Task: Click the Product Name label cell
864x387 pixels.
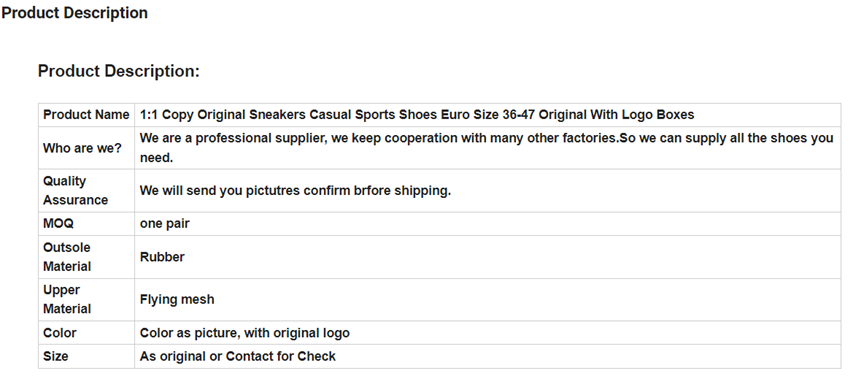Action: pyautogui.click(x=86, y=115)
